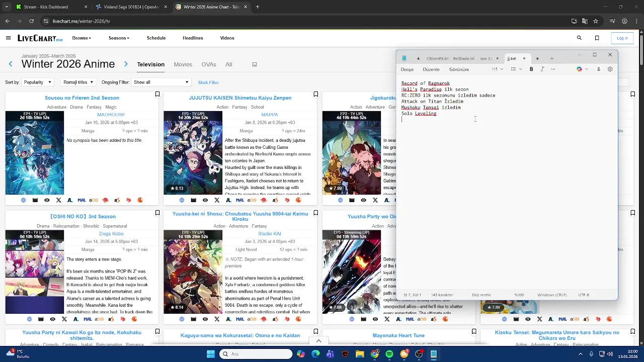This screenshot has height=362, width=644.
Task: Switch to the All tab
Action: coord(228,64)
